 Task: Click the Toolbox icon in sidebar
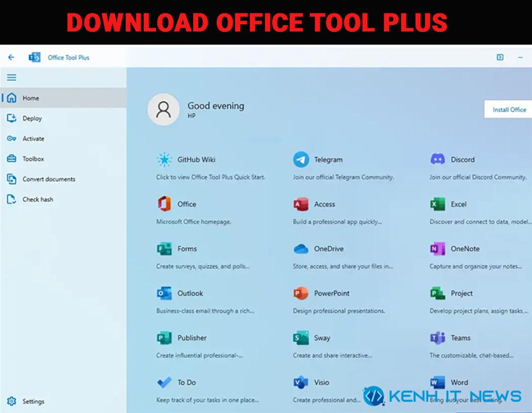click(x=11, y=158)
